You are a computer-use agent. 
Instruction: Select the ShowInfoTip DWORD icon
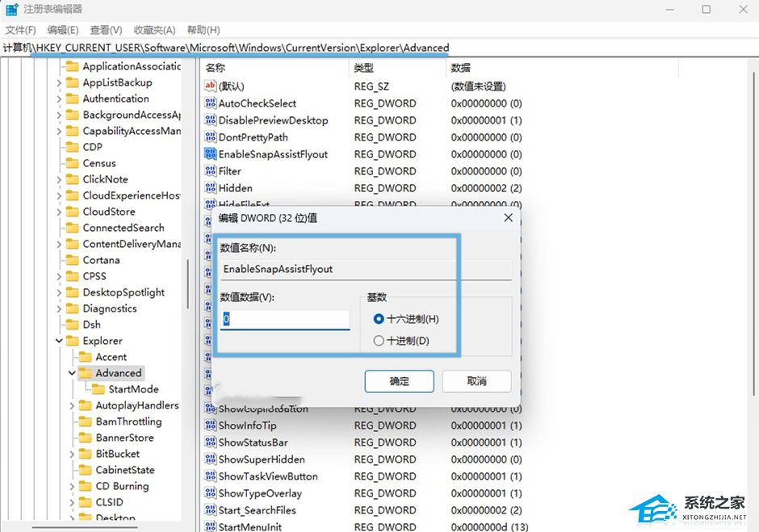(210, 425)
